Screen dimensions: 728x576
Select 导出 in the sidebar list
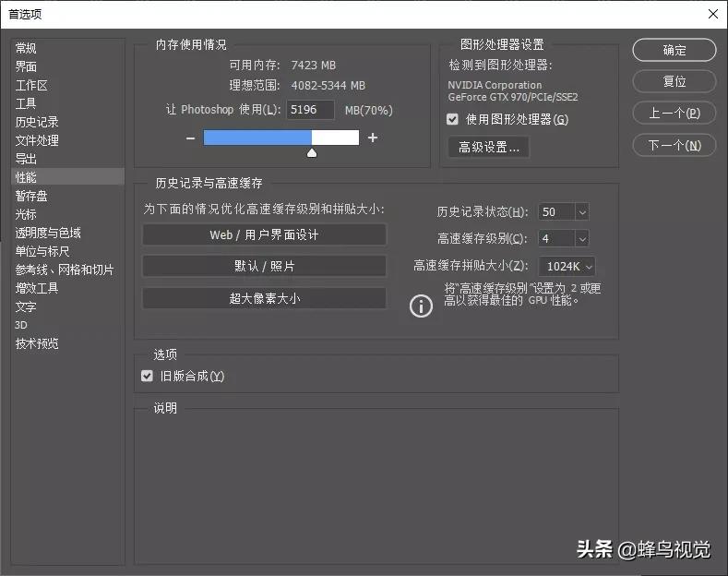point(67,159)
